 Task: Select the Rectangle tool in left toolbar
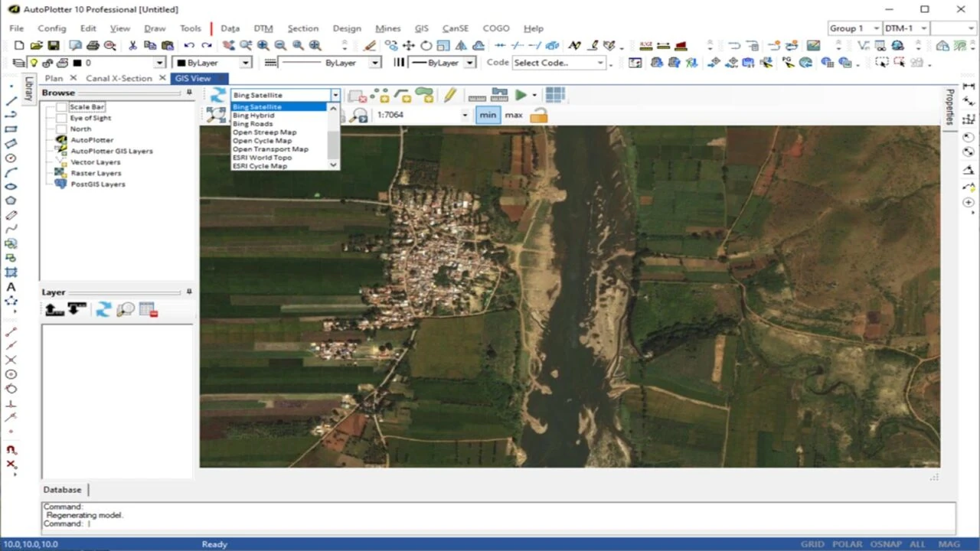(11, 129)
